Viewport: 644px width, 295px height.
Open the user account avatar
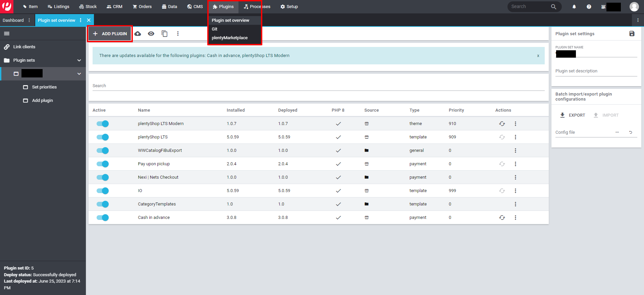(634, 7)
